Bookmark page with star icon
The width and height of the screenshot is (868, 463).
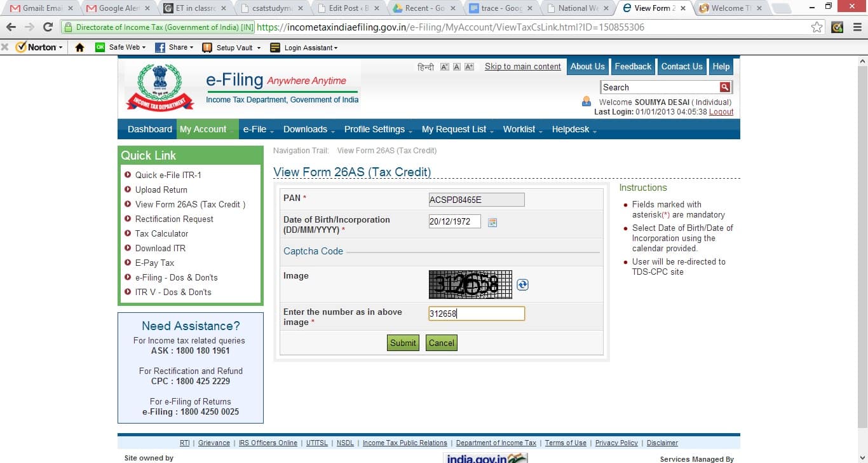[817, 27]
